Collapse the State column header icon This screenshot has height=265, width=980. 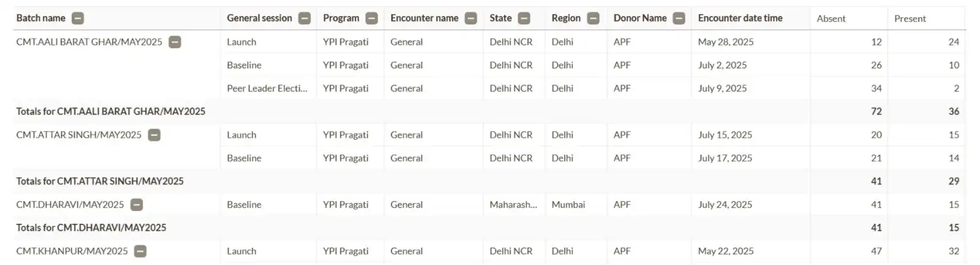524,18
